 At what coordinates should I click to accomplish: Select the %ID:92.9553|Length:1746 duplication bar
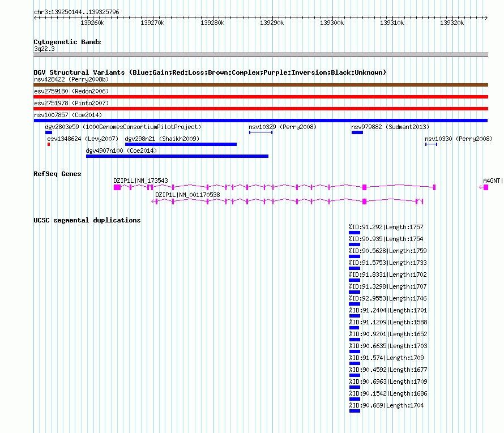click(x=354, y=303)
